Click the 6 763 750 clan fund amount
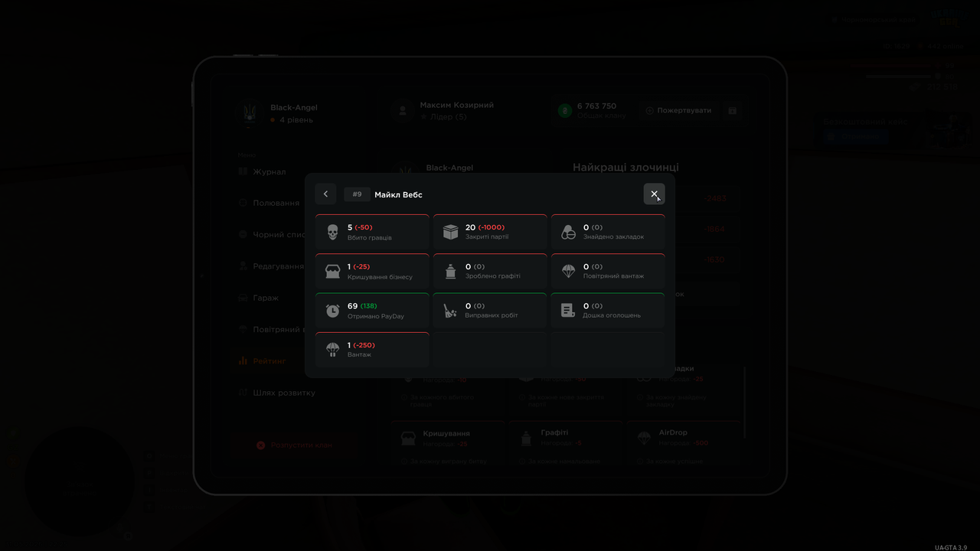This screenshot has height=551, width=980. point(596,106)
